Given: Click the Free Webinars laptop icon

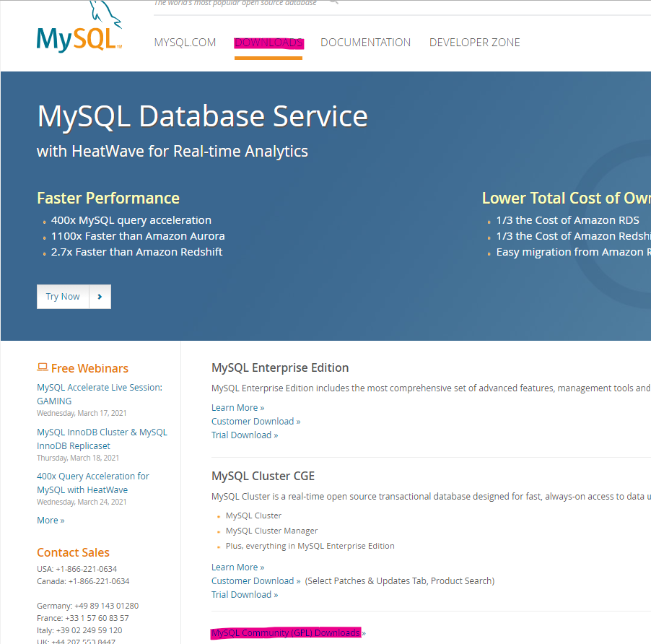Looking at the screenshot, I should (43, 367).
